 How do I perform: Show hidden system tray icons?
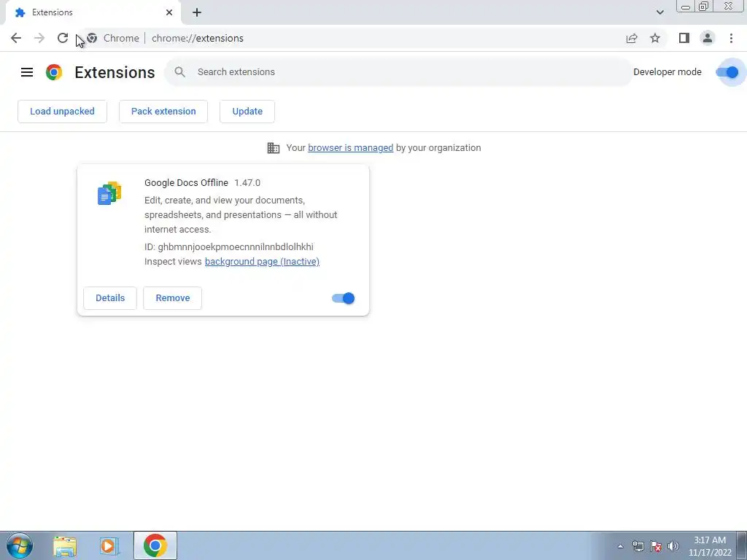(x=620, y=546)
